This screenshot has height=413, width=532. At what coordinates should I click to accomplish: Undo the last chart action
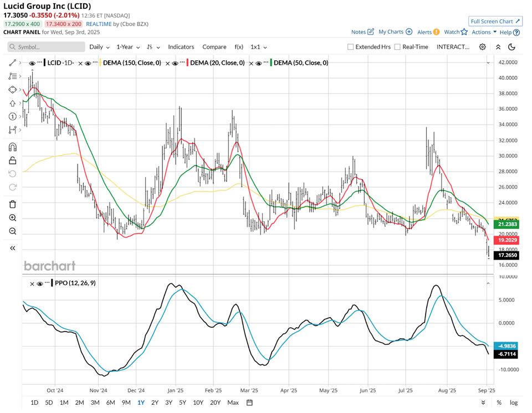[13, 174]
